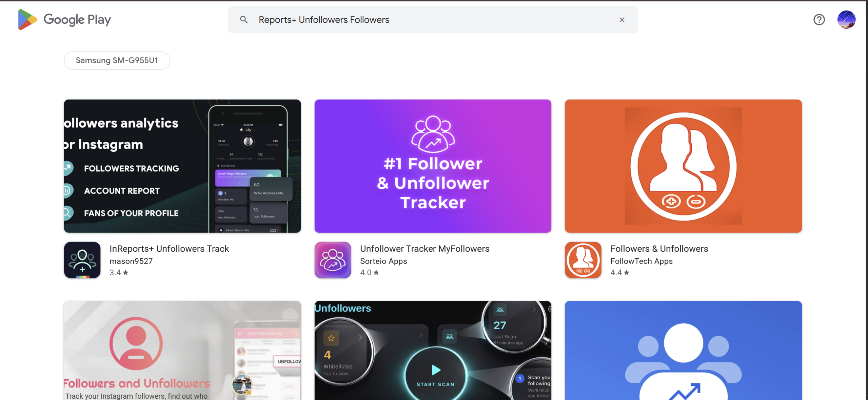Open the orange Followers & Unfollowers banner
868x400 pixels.
(683, 166)
